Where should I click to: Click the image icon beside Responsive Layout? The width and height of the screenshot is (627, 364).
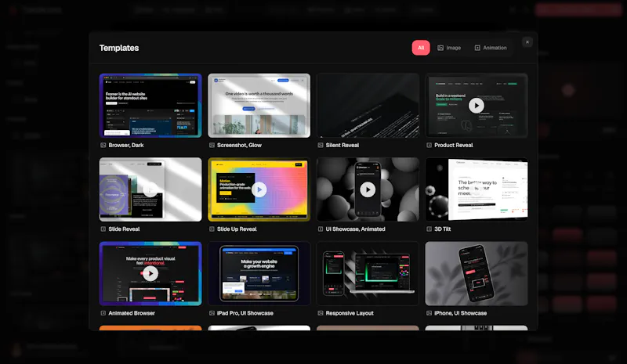coord(321,313)
